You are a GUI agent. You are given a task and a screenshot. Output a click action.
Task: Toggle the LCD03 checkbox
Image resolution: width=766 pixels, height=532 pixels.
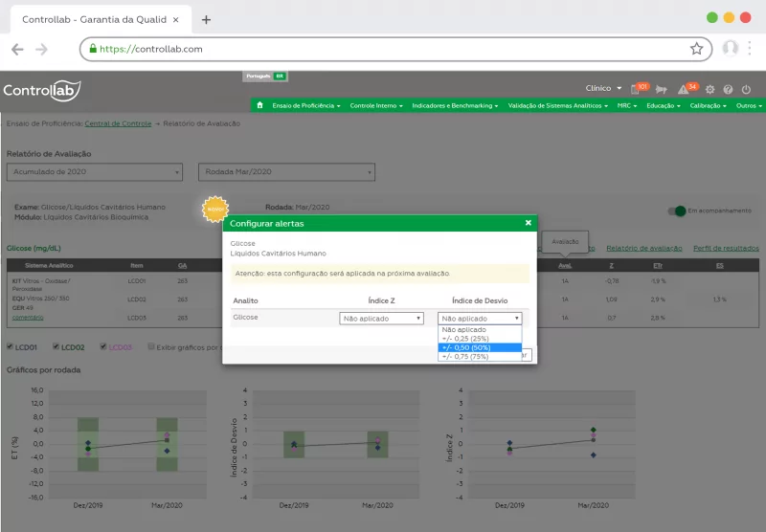tap(103, 346)
